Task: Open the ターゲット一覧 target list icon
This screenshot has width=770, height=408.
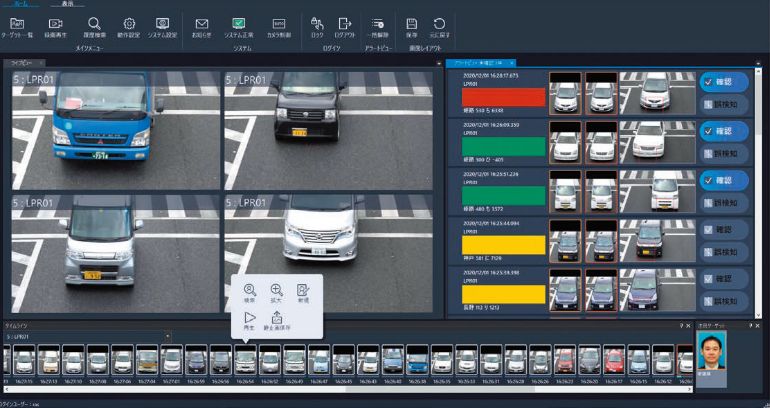Action: (17, 27)
